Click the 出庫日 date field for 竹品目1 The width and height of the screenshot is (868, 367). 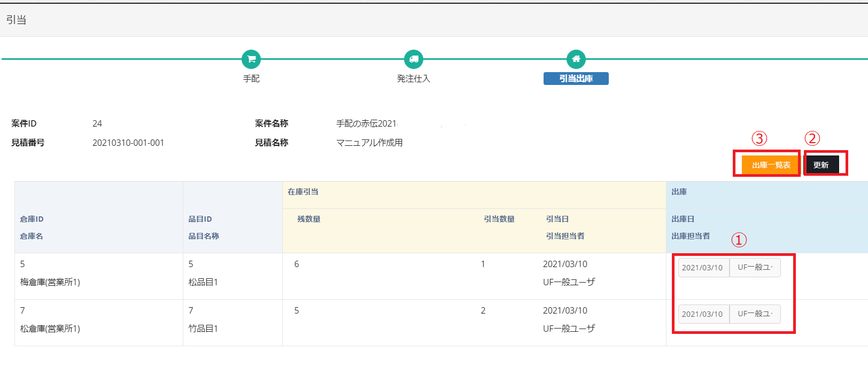pos(702,314)
